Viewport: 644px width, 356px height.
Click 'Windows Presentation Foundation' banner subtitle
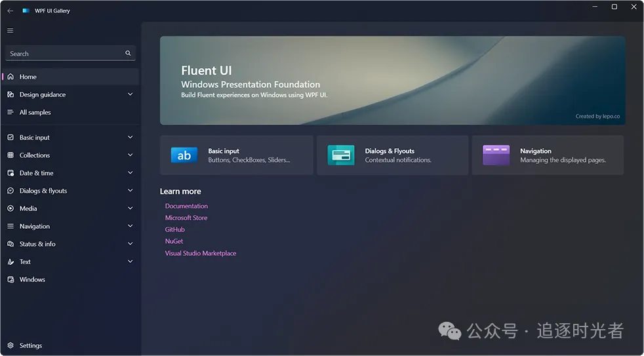251,85
